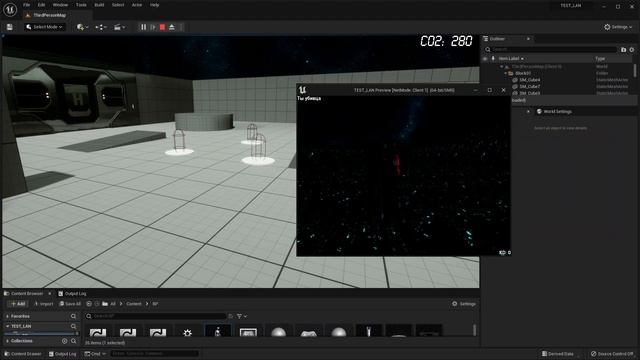
Task: Navigate to the Content breadcrumb
Action: pyautogui.click(x=133, y=304)
